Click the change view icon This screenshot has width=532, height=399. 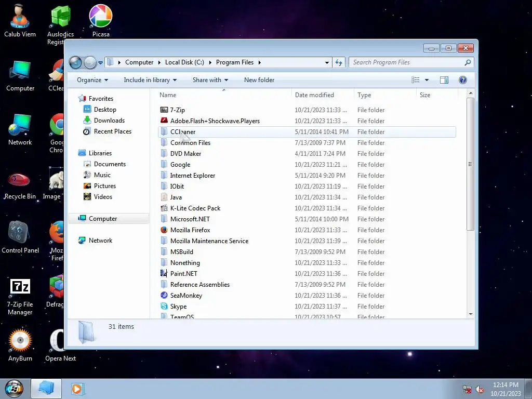pos(415,80)
